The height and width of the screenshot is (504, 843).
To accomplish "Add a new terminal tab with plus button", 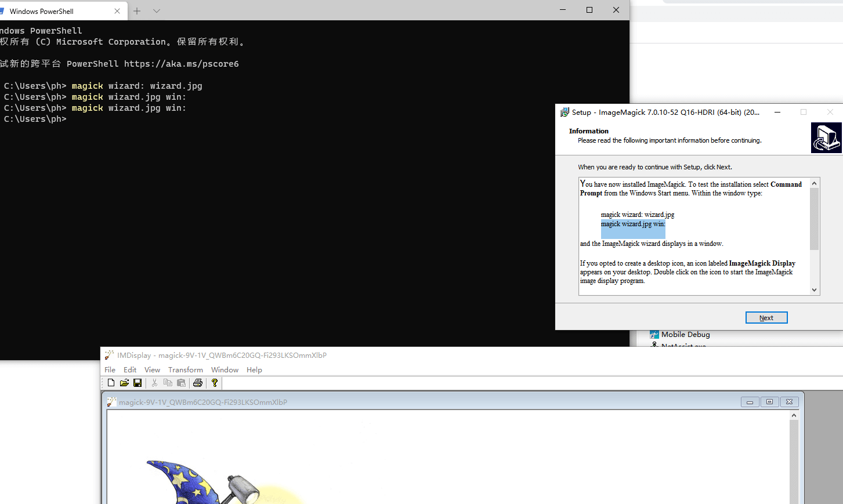I will [x=137, y=11].
